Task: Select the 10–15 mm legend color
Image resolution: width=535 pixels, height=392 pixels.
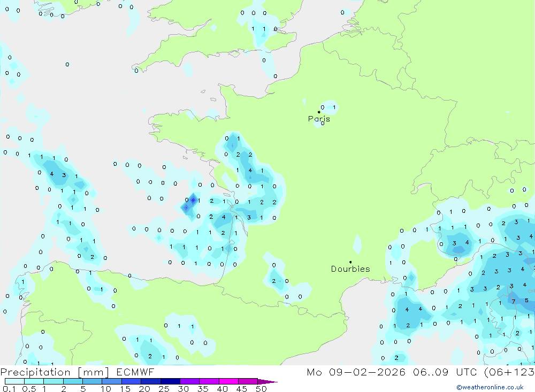Action: click(112, 381)
